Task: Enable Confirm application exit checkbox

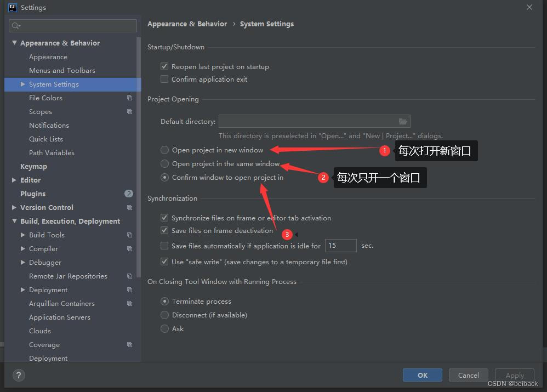Action: [164, 79]
